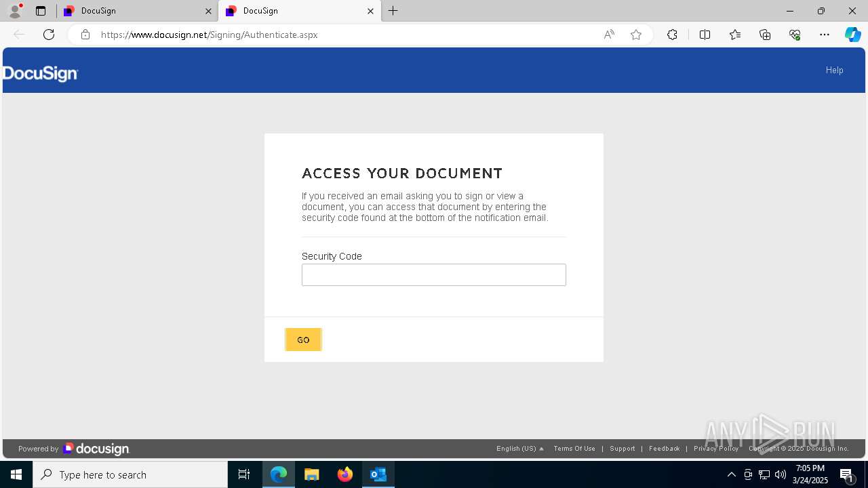Click Microsoft Edge taskbar icon
Screen dimensions: 868x488
coord(279,474)
